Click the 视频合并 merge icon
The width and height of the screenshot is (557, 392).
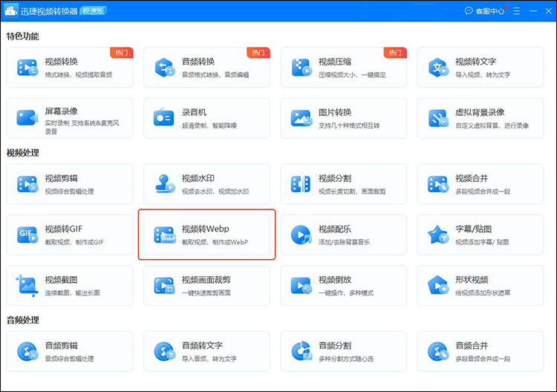(x=438, y=184)
